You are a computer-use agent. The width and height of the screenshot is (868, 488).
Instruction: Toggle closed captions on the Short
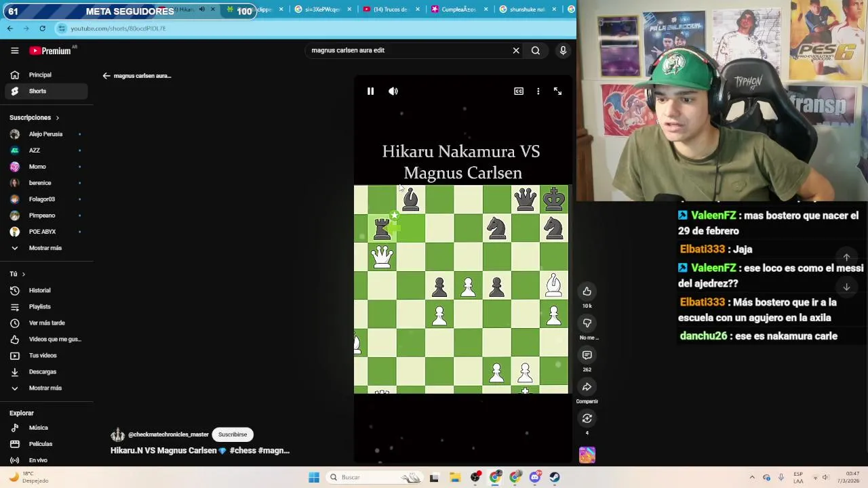[519, 91]
